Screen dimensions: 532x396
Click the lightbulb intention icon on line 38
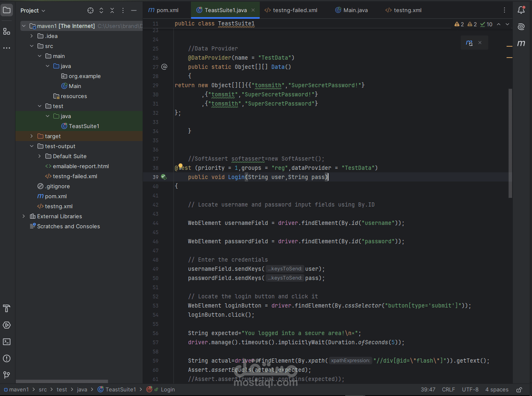click(x=181, y=166)
